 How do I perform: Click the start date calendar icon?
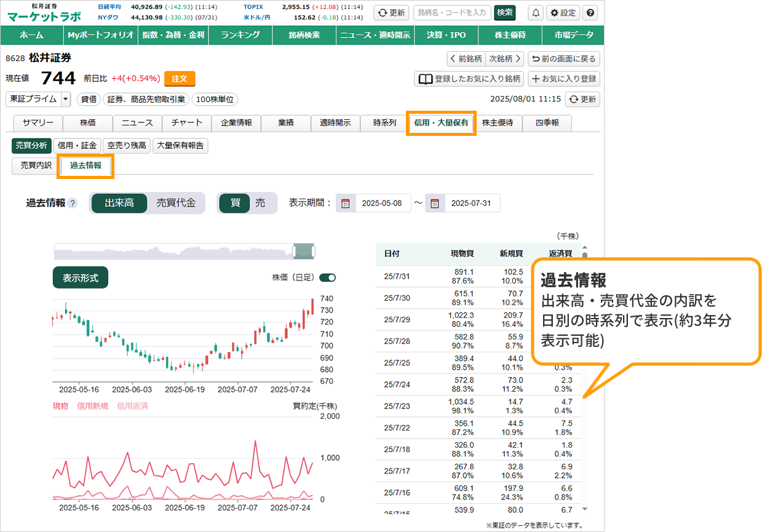click(x=345, y=204)
